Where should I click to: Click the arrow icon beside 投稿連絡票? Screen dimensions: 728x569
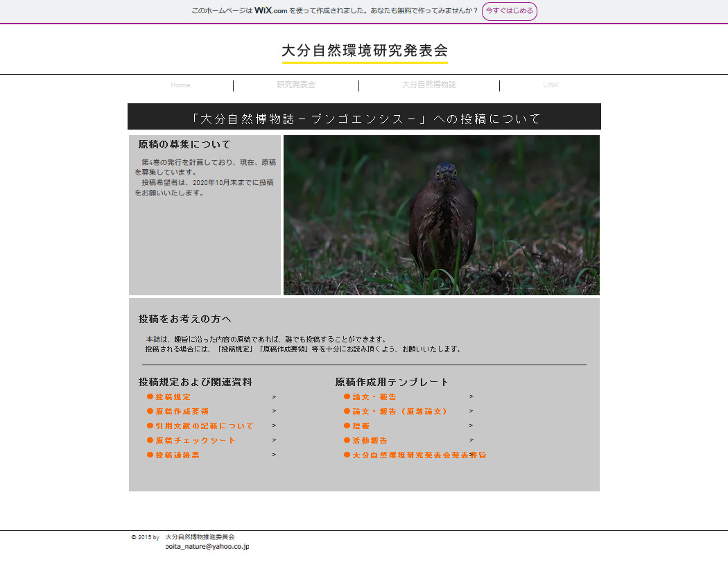(x=274, y=455)
